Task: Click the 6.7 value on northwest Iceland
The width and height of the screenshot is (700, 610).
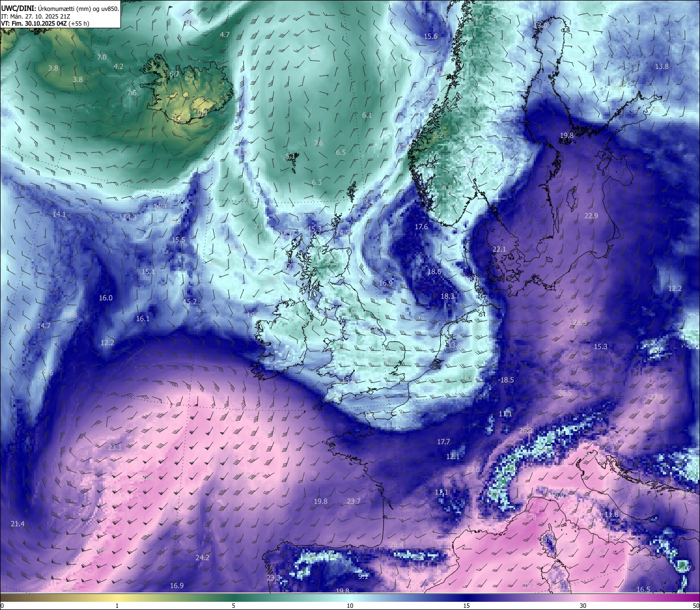Action: click(174, 74)
